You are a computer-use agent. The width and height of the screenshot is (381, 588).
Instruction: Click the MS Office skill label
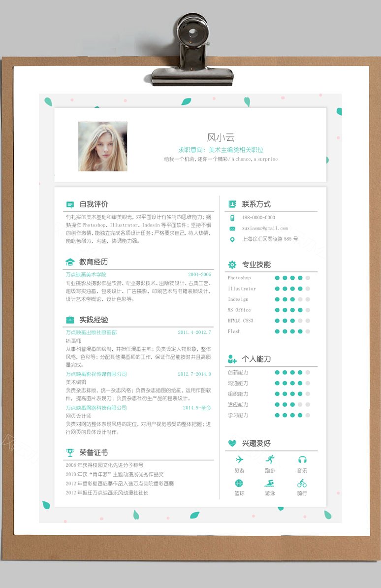(x=239, y=310)
